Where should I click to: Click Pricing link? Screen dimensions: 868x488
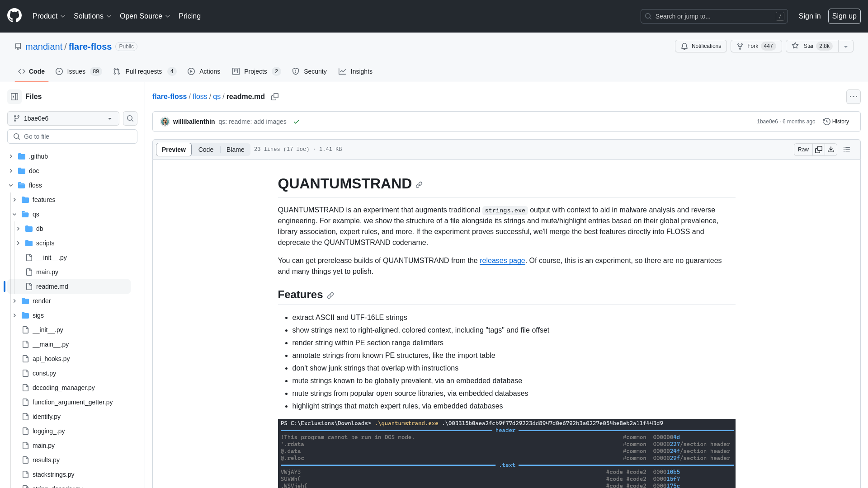pyautogui.click(x=189, y=16)
